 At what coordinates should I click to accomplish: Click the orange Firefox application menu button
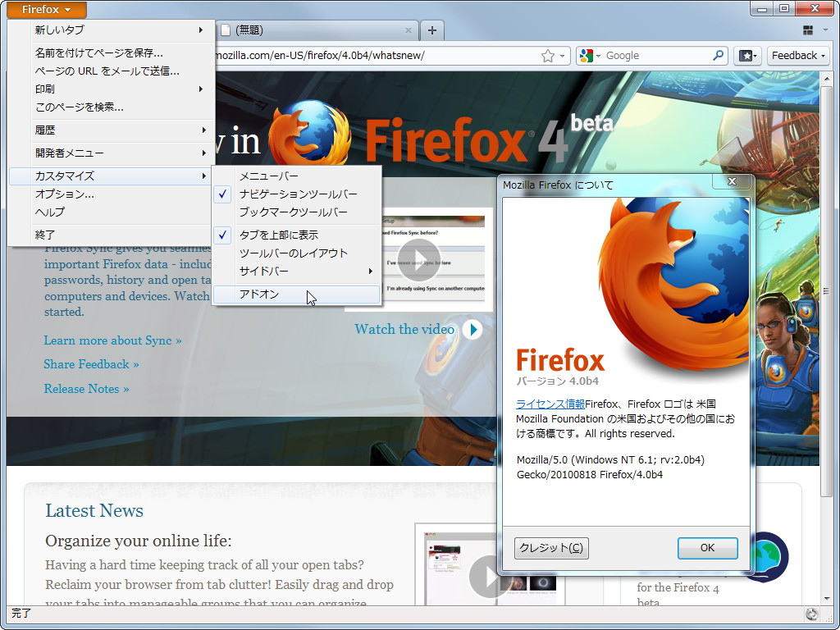[45, 9]
